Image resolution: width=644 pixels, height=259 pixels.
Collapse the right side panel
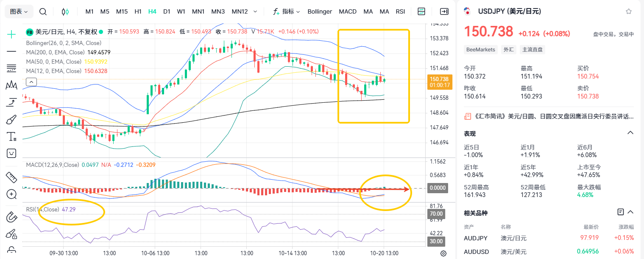click(x=444, y=11)
